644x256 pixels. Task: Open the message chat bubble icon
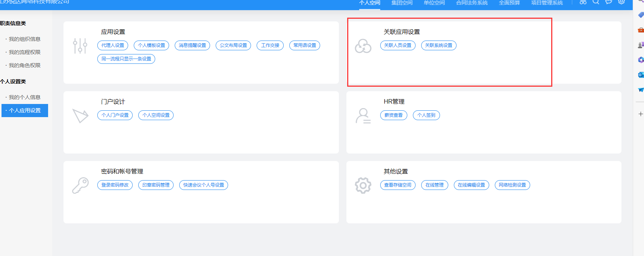609,2
